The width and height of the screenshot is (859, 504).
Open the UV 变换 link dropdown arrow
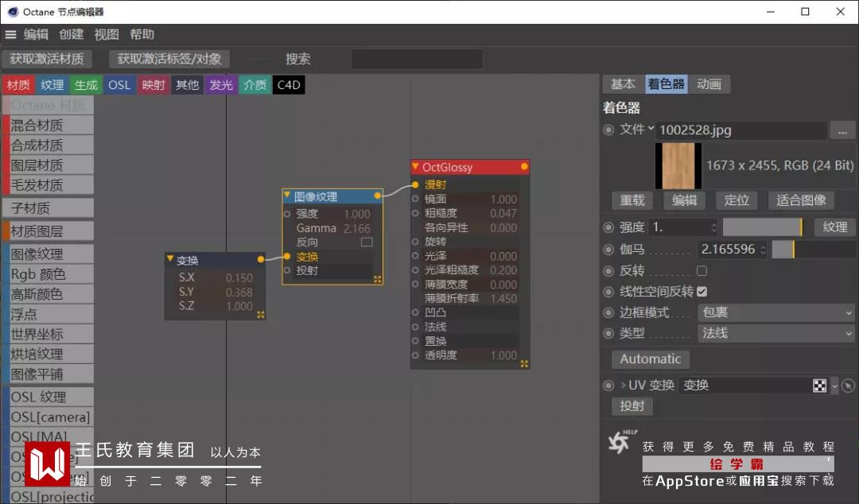[834, 386]
